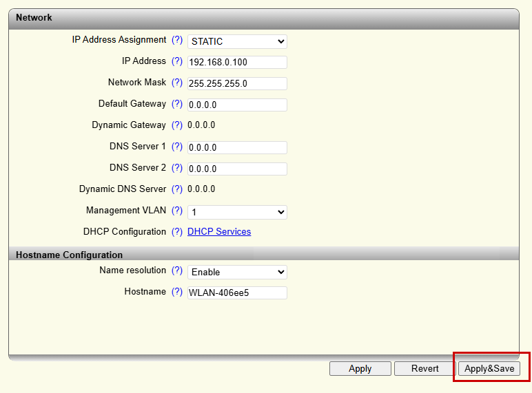Open the DHCP Services link
Screen dimensions: 532x393
[219, 232]
